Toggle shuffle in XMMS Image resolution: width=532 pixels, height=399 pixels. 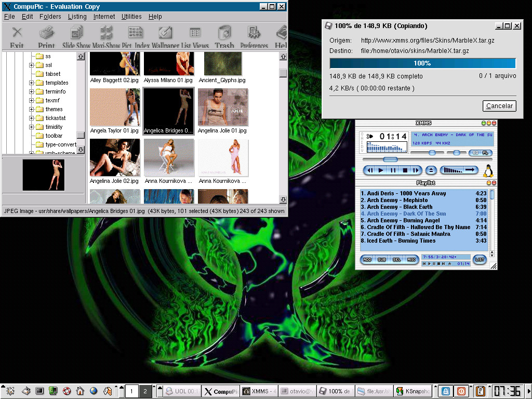tap(453, 170)
